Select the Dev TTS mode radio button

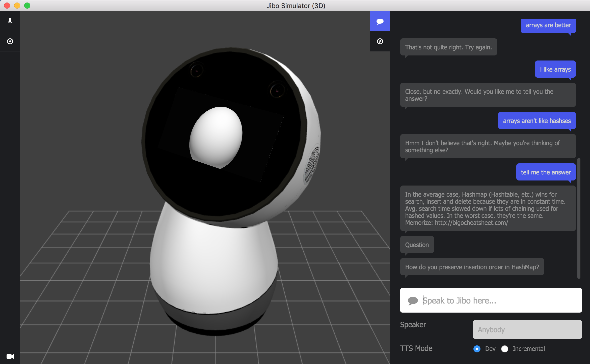coord(477,349)
